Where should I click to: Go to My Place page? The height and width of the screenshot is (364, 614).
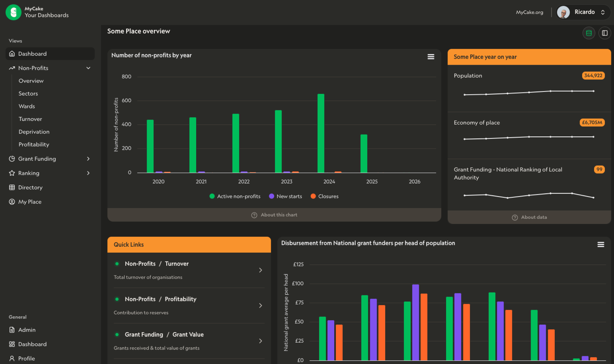[30, 202]
